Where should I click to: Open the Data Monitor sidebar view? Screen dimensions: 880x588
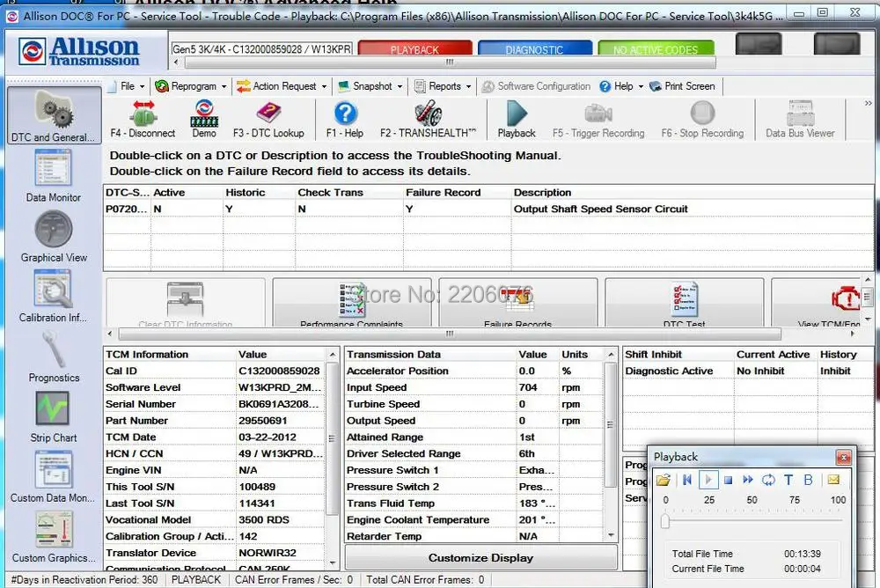[x=54, y=175]
